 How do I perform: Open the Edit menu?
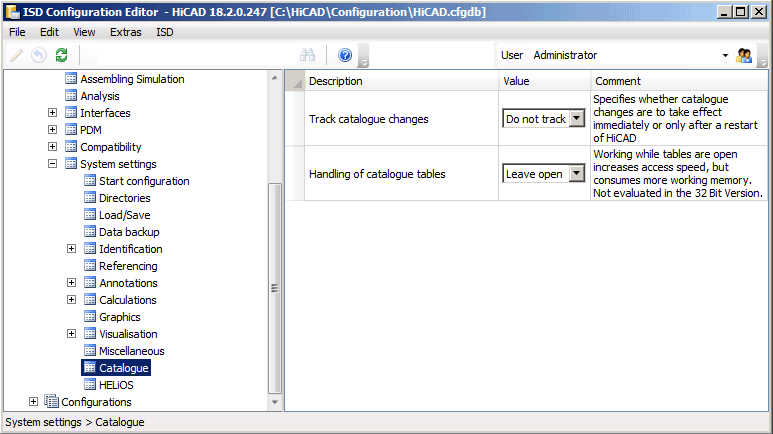[x=49, y=32]
